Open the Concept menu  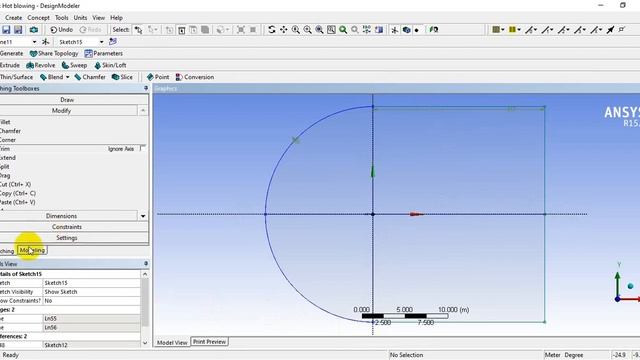click(x=38, y=18)
